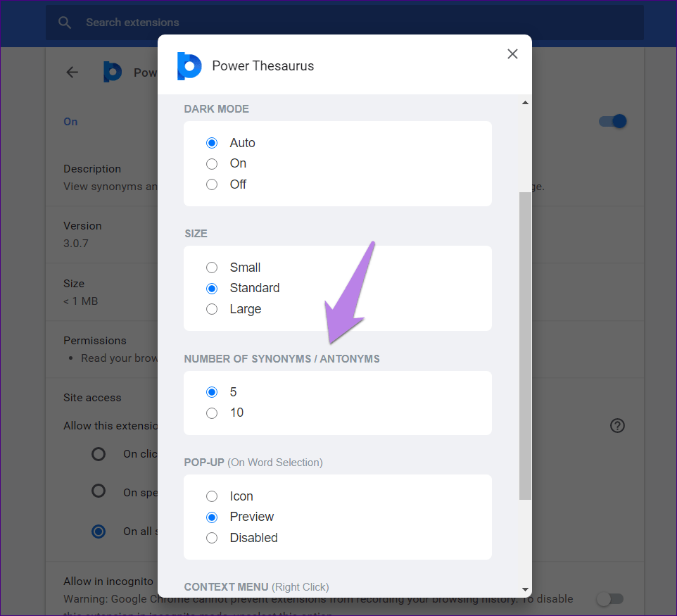Close the Power Thesaurus options dialog
677x616 pixels.
(x=512, y=54)
